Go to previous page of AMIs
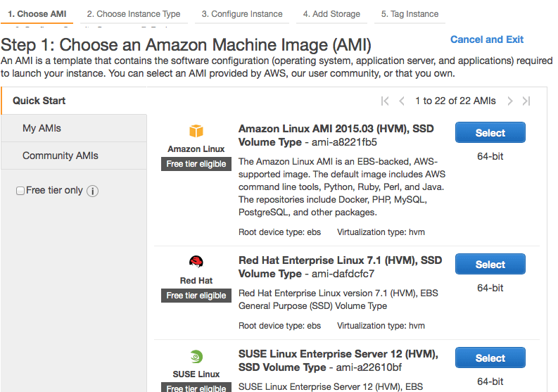This screenshot has height=392, width=558. (402, 101)
